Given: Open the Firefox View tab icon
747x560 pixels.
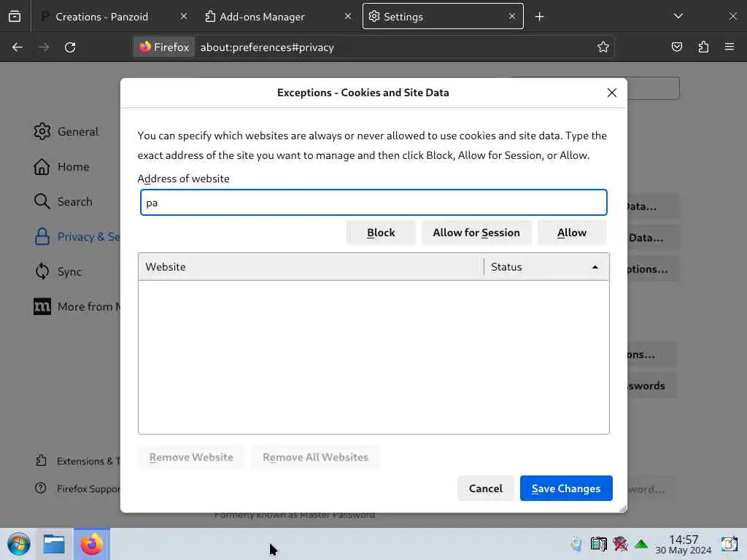Looking at the screenshot, I should coord(15,16).
